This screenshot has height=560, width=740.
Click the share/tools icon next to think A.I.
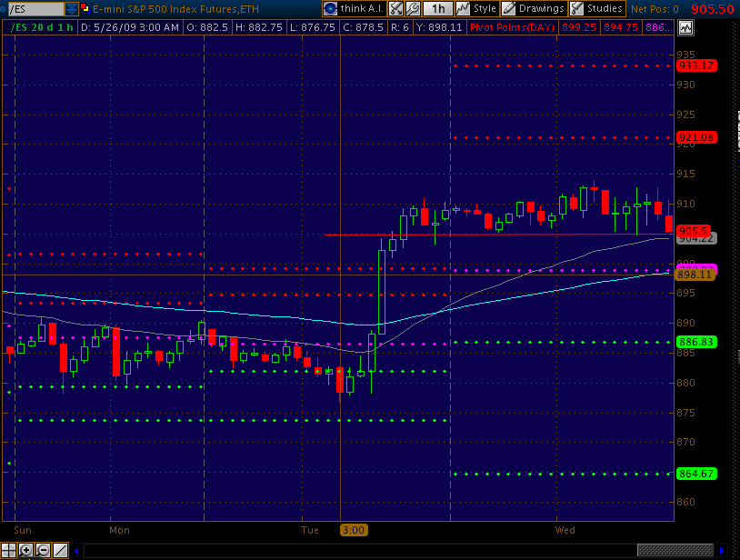395,8
